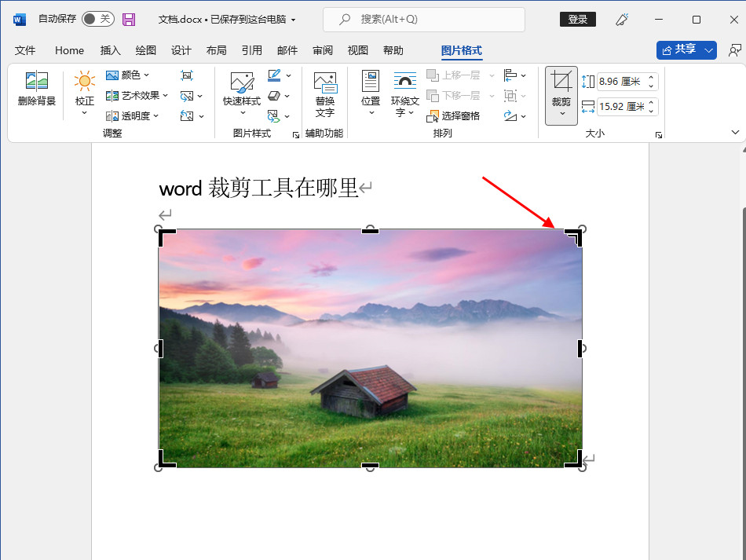Select the Picture Format (图片格式) tab
Image resolution: width=746 pixels, height=560 pixels.
point(462,50)
